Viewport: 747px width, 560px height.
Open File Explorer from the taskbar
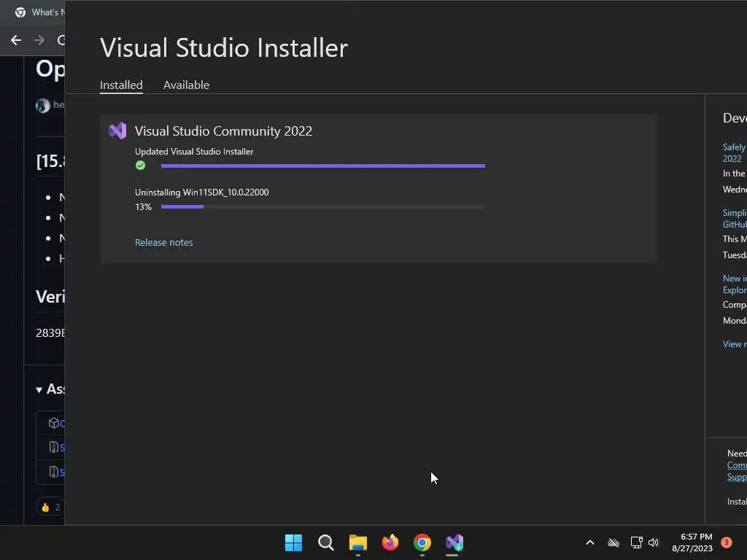click(x=357, y=542)
